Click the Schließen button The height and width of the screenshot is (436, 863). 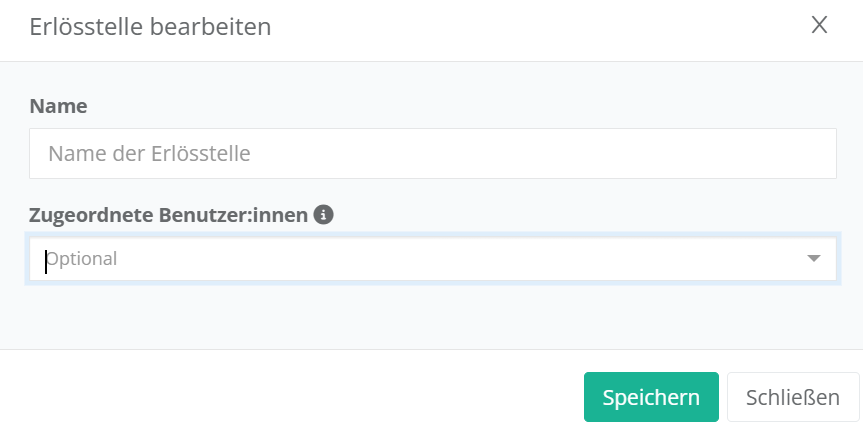[792, 397]
